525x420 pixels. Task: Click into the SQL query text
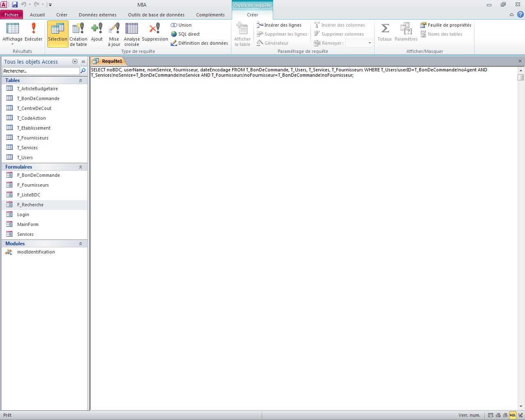point(289,73)
